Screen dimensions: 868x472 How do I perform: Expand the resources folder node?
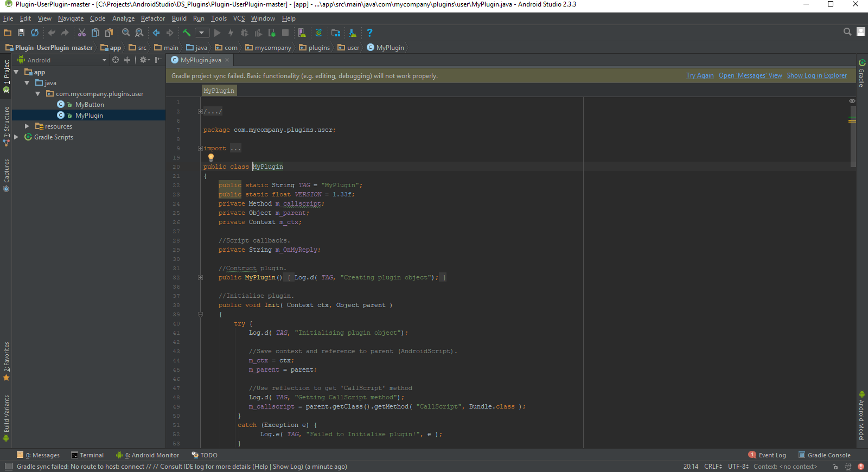(27, 126)
